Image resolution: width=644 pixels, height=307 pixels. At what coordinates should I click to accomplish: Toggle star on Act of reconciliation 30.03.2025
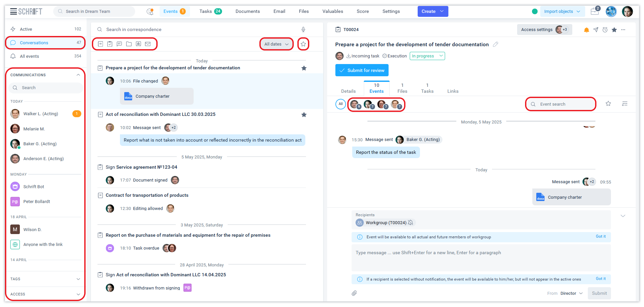[x=304, y=115]
